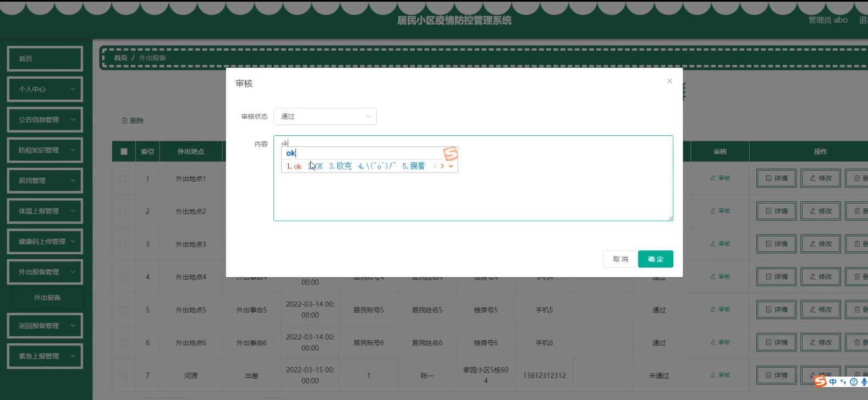Click the 删除 trash button above the table
Screen dimensions: 868x400
(x=133, y=120)
